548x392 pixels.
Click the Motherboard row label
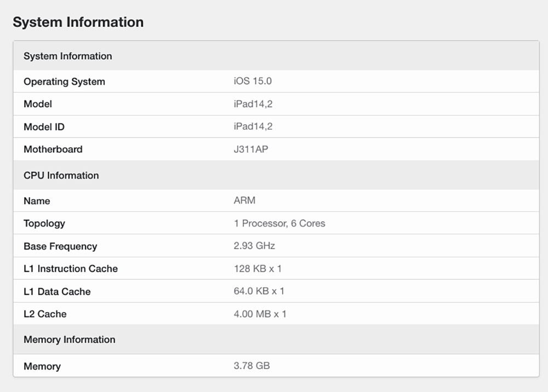click(x=53, y=149)
